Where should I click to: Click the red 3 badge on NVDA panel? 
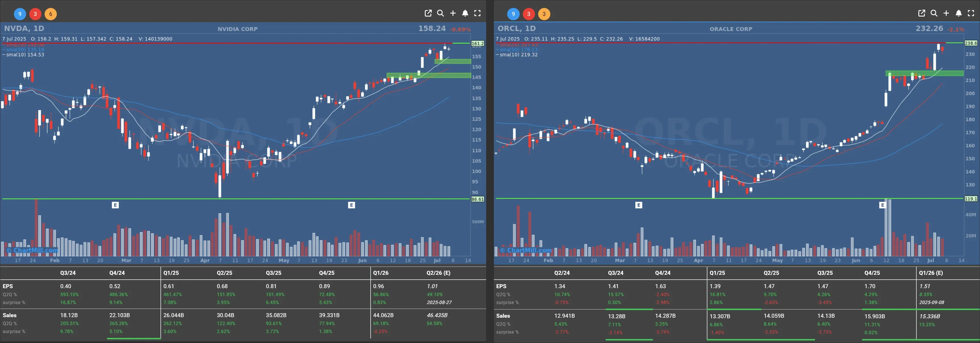[x=35, y=14]
